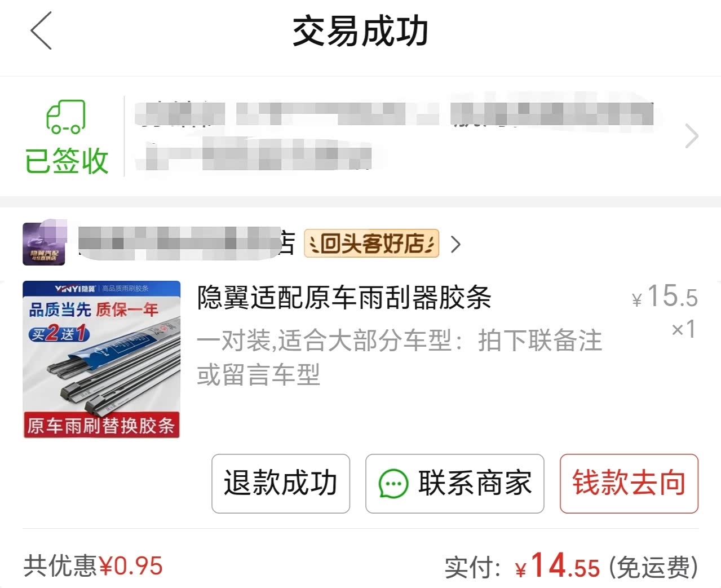Viewport: 721px width, 588px height.
Task: Open product title 隐翼适配原车雨刮器胶条
Action: pyautogui.click(x=344, y=297)
